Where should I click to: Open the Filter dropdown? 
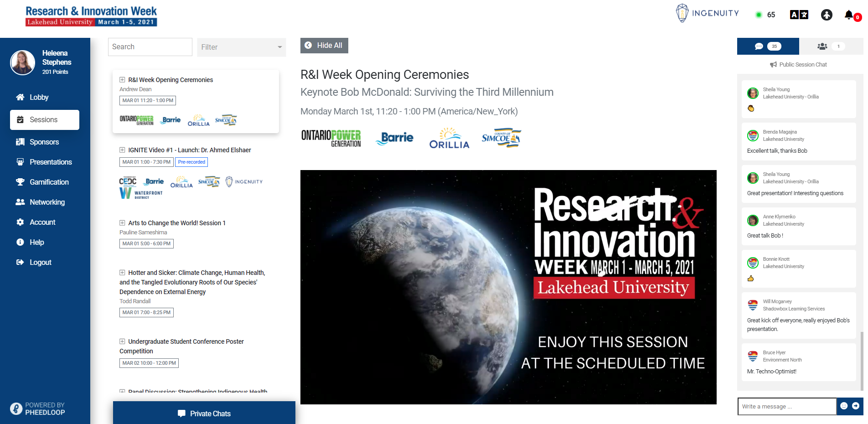[241, 47]
